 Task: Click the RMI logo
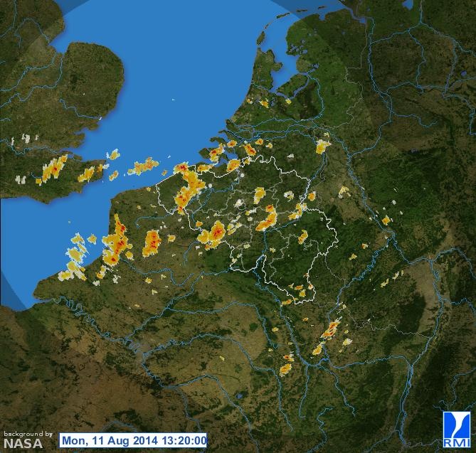click(x=456, y=430)
